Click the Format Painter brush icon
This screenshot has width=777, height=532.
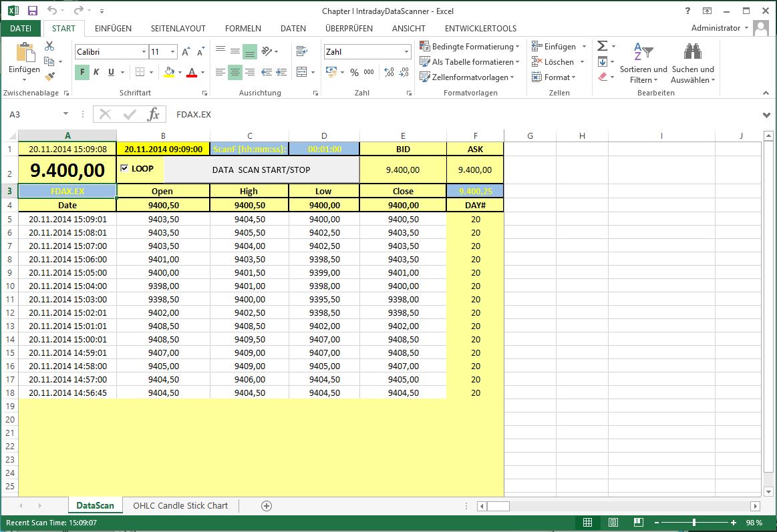coord(49,75)
